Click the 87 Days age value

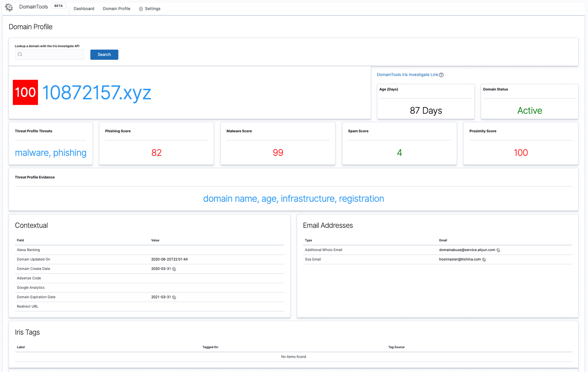pyautogui.click(x=426, y=110)
